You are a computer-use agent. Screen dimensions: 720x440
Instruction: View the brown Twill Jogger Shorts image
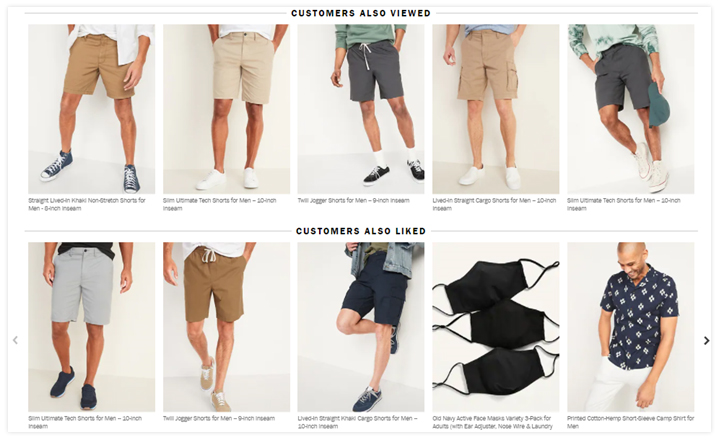point(226,327)
